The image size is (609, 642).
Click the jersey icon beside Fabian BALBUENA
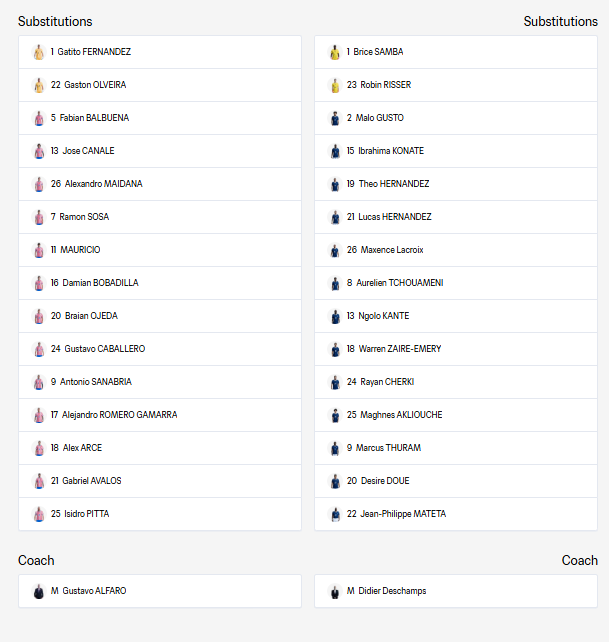tap(39, 118)
